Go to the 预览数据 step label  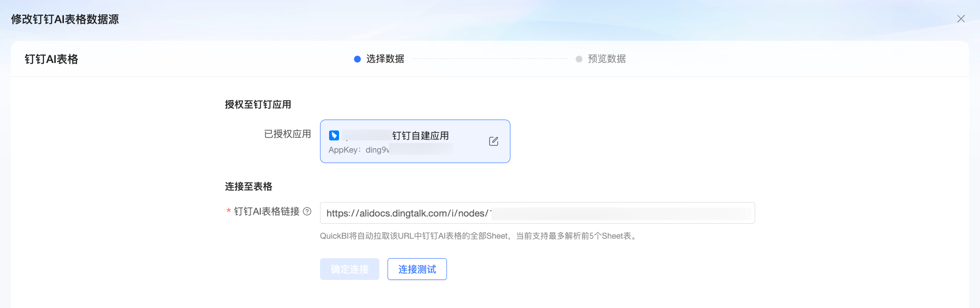click(607, 59)
